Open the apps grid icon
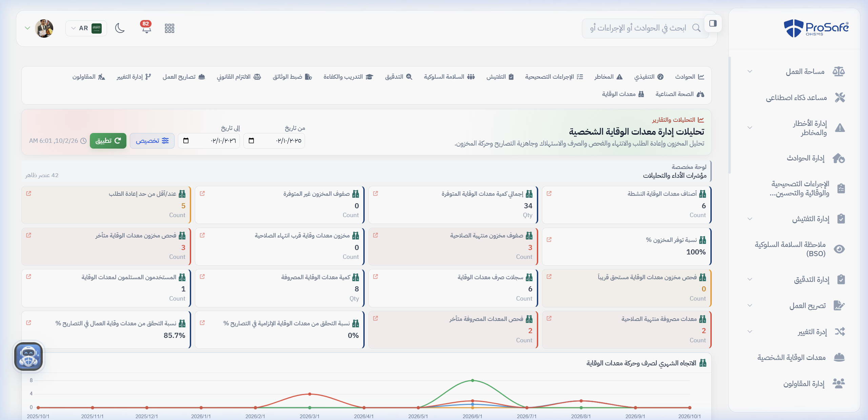Image resolution: width=868 pixels, height=420 pixels. [x=169, y=28]
